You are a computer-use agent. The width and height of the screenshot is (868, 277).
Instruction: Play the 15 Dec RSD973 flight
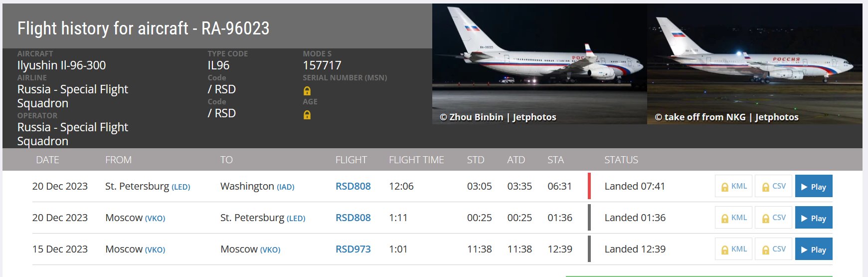point(813,250)
